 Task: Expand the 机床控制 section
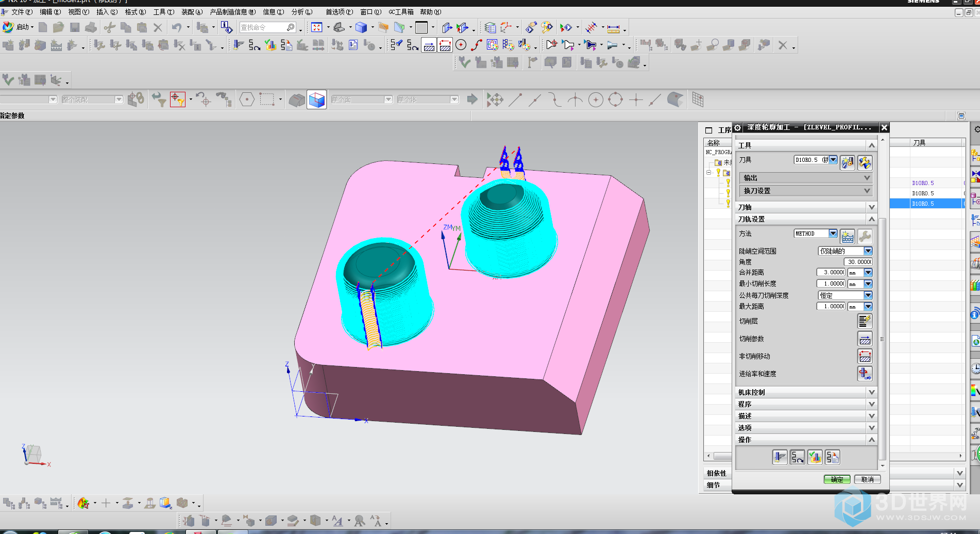coord(806,392)
